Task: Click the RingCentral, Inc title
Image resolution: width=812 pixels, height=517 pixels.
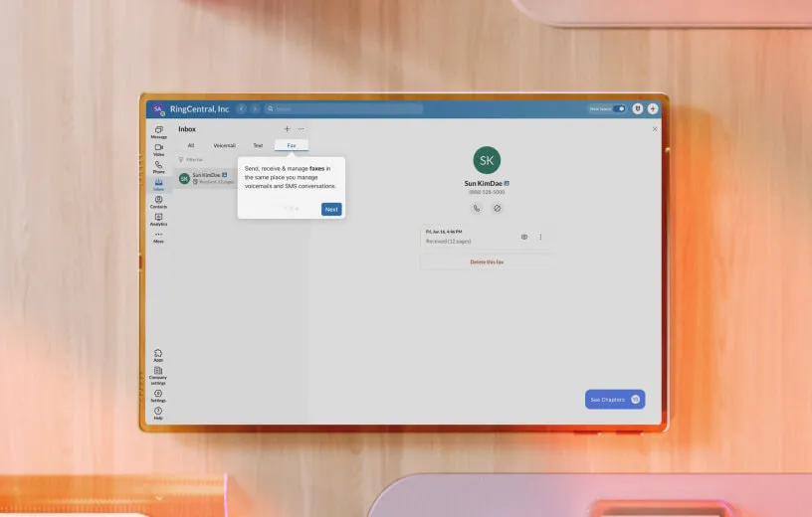Action: coord(199,109)
